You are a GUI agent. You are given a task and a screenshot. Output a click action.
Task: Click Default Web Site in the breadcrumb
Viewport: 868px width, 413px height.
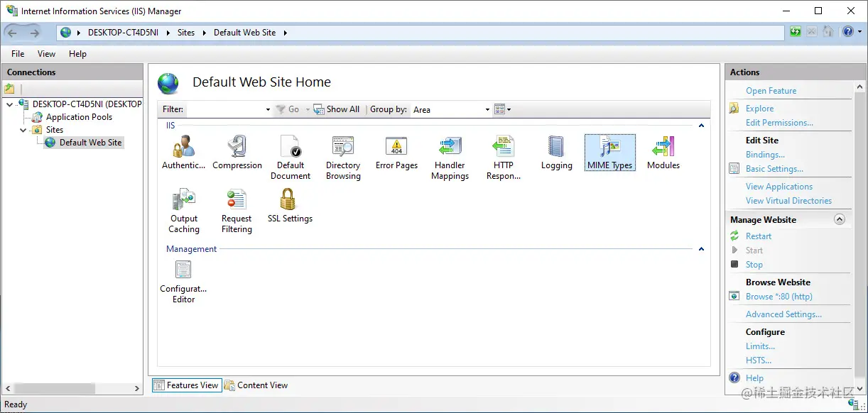(x=244, y=33)
